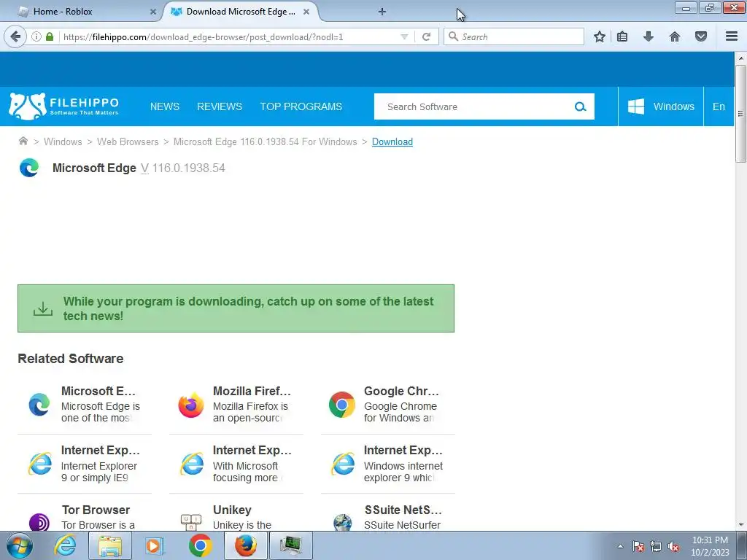Open Internet Explorer "Windows internet explorer 9" entry
Image resolution: width=747 pixels, height=560 pixels.
[388, 464]
